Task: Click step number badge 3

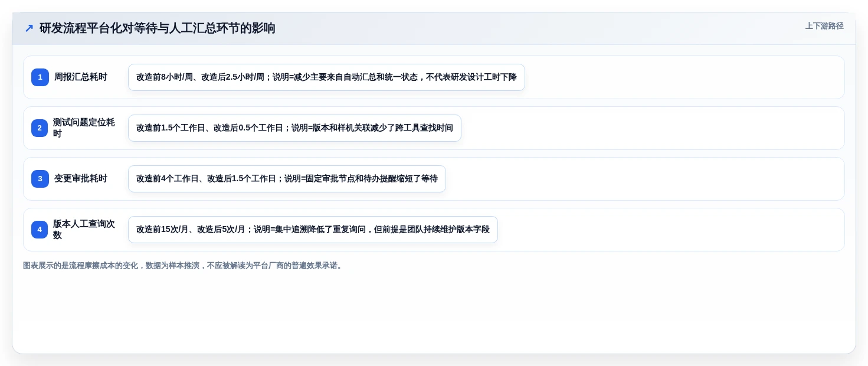Action: tap(40, 179)
